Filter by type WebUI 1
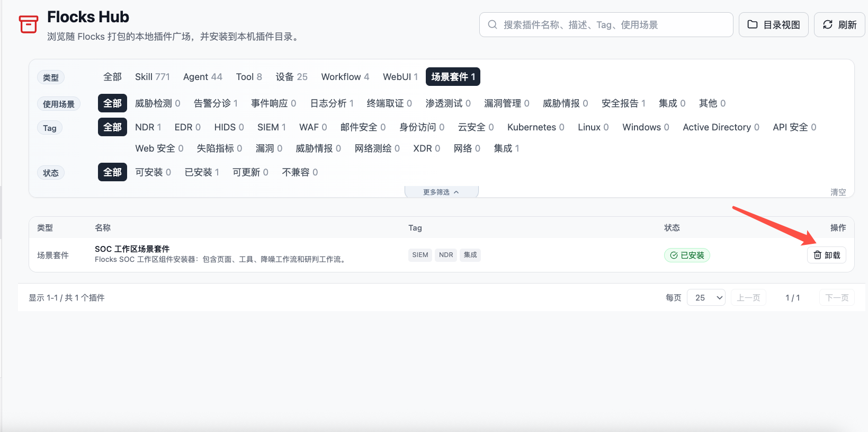 (400, 77)
